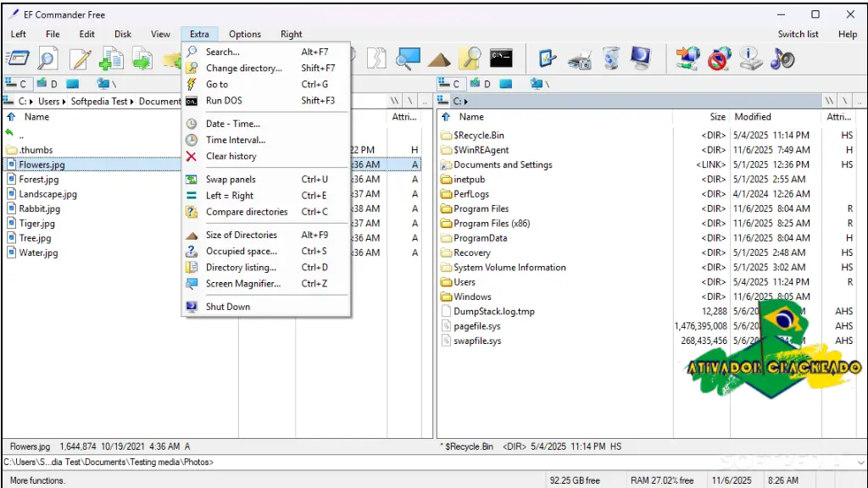This screenshot has height=488, width=868.
Task: Select the Program Files (x86) folder row
Action: (x=648, y=224)
